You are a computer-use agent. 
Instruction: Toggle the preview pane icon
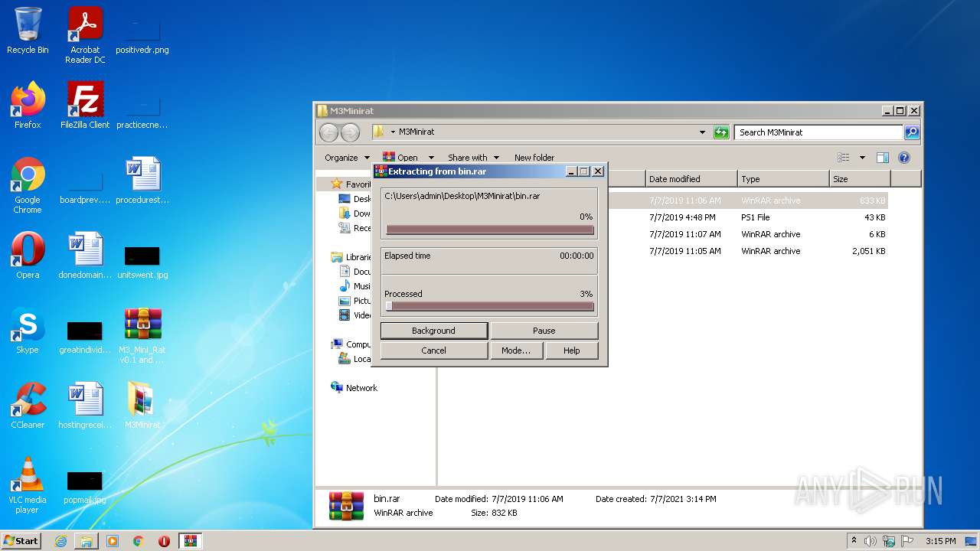(882, 158)
